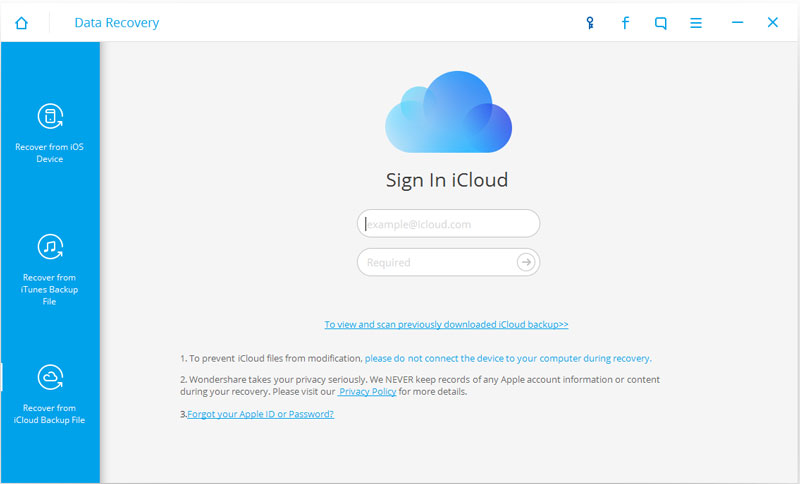The image size is (800, 484).
Task: Click the iCloud cloud logo
Action: click(448, 112)
